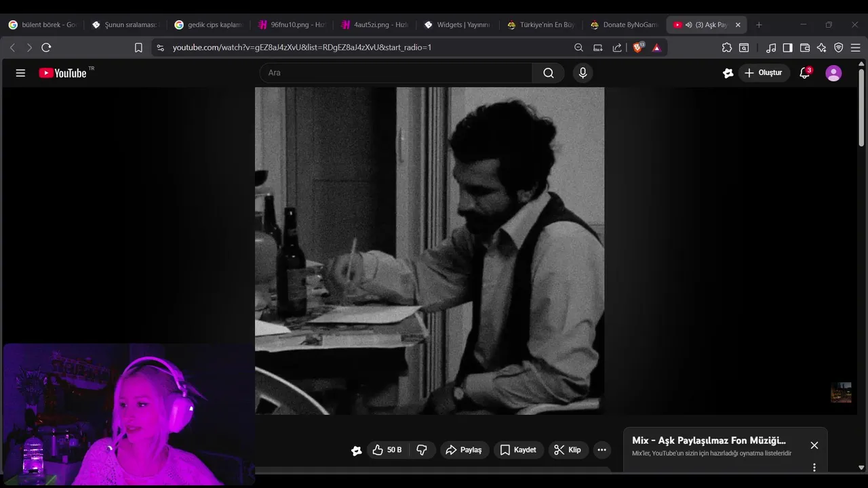Switch to the 96fnu10.png tab
868x488 pixels.
point(291,24)
